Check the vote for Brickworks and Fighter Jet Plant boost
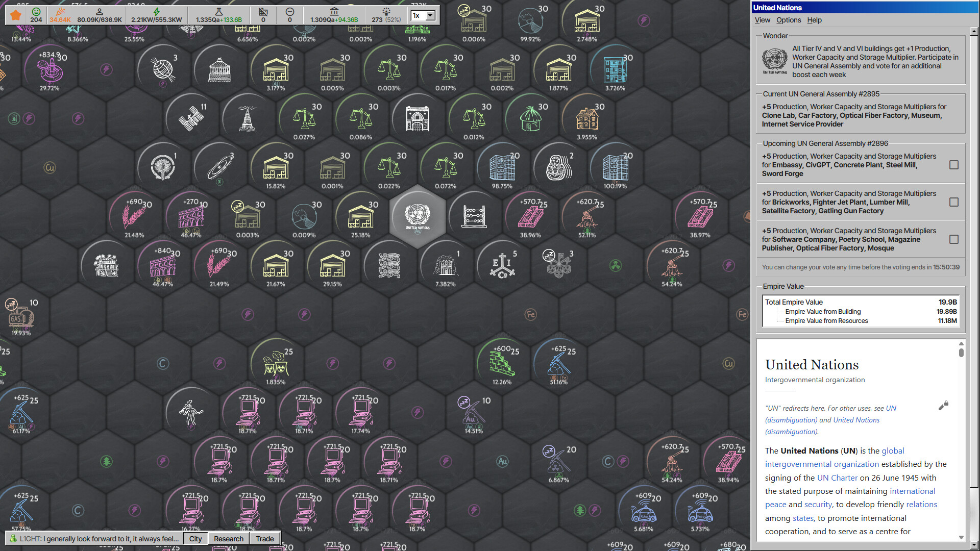Image resolution: width=980 pixels, height=551 pixels. coord(953,202)
